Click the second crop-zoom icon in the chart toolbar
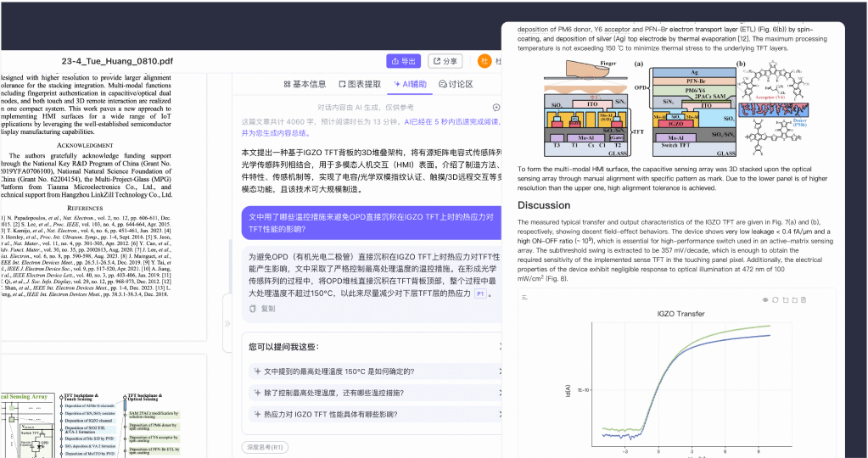The image size is (868, 458). point(794,299)
